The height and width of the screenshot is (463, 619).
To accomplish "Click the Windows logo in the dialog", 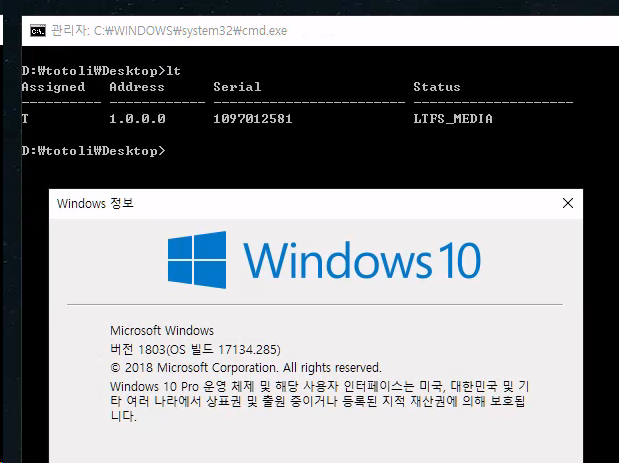I will point(197,260).
